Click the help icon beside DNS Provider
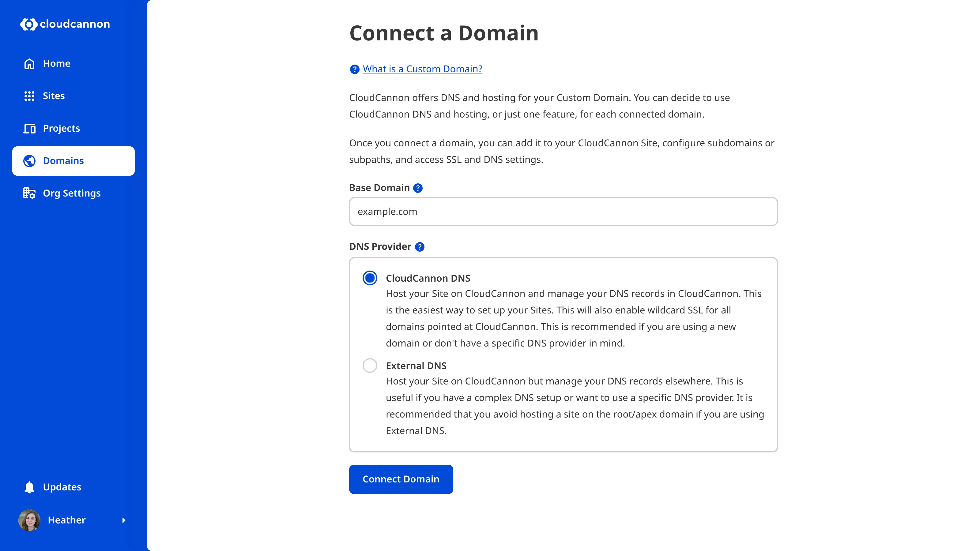 coord(420,246)
